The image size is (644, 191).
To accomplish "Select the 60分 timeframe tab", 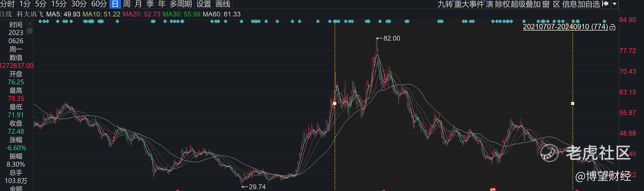I will [x=99, y=4].
